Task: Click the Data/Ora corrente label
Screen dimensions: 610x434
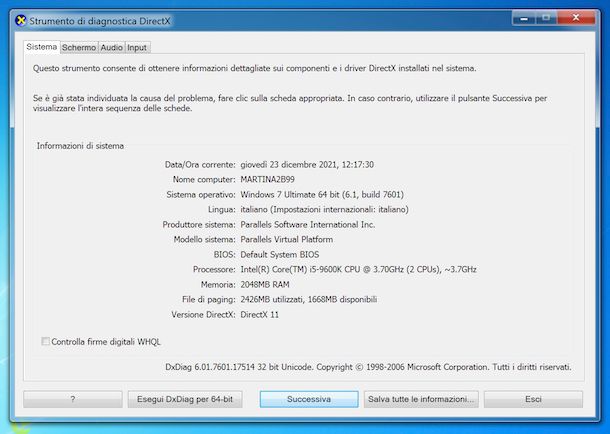Action: point(200,164)
